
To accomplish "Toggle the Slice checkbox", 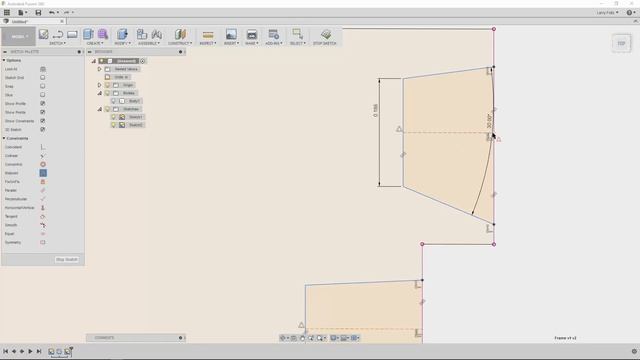I will tap(42, 95).
